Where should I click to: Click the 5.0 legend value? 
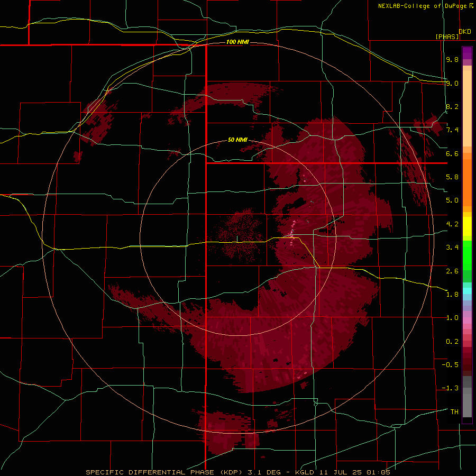(x=452, y=200)
